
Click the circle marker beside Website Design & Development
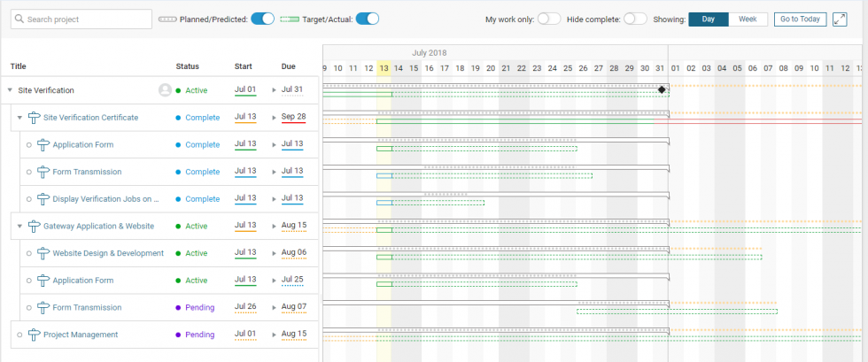(x=28, y=253)
